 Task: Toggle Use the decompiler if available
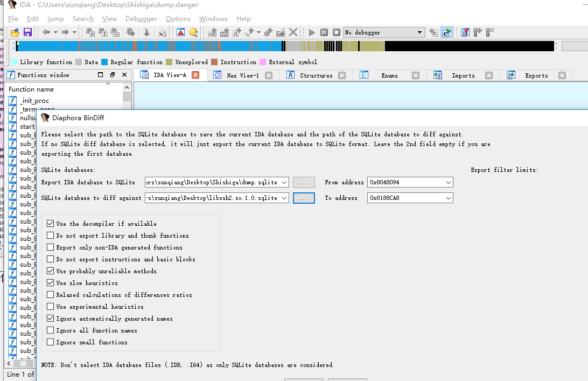[x=50, y=223]
